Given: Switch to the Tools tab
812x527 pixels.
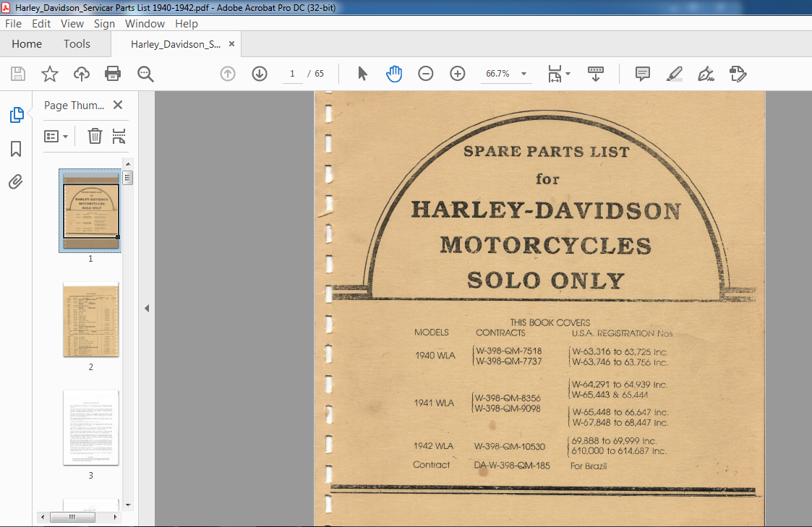Looking at the screenshot, I should click(x=77, y=44).
